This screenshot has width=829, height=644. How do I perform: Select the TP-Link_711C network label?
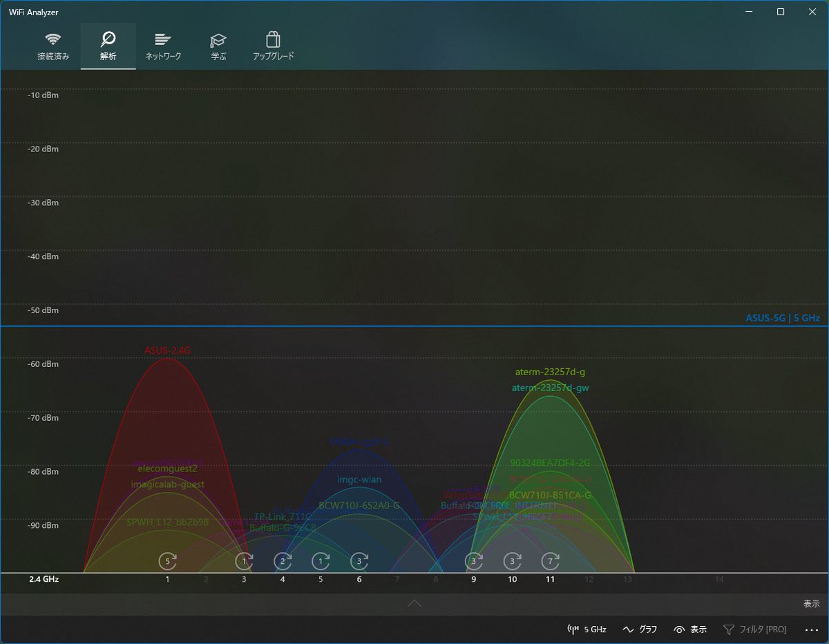coord(283,517)
